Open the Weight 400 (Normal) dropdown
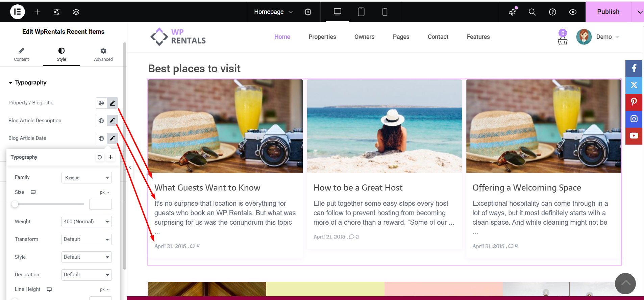The image size is (644, 300). [86, 222]
